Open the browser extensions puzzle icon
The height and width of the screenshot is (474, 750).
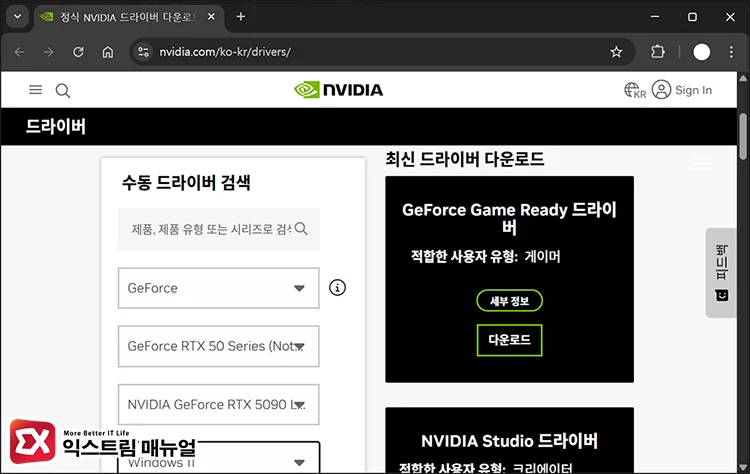(x=658, y=52)
